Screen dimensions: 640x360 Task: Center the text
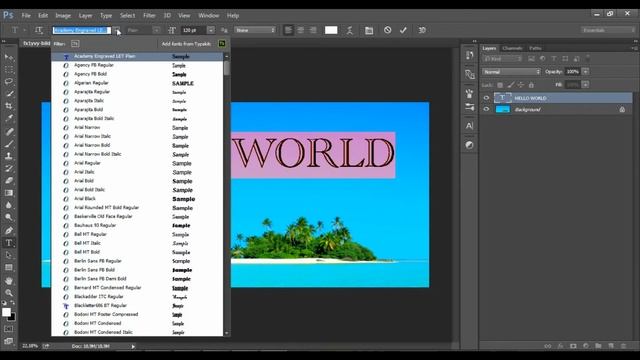301,30
